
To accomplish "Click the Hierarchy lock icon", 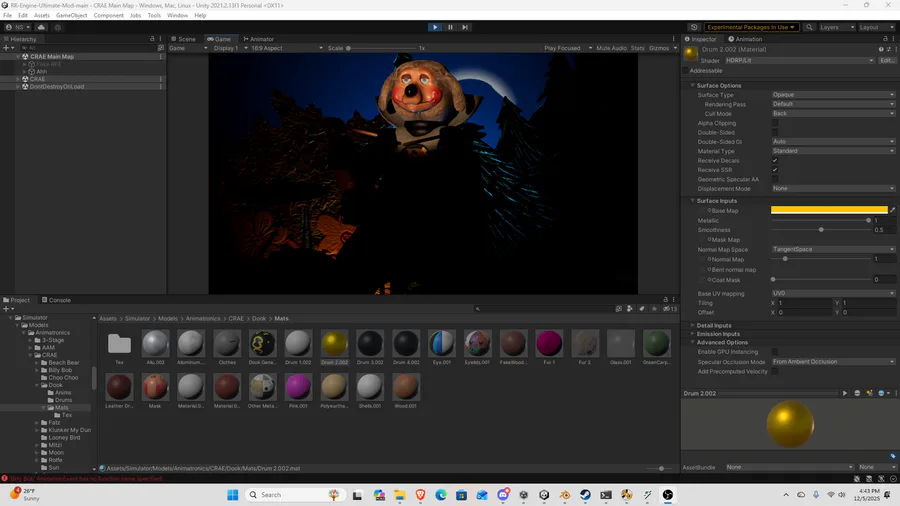I will pyautogui.click(x=152, y=39).
